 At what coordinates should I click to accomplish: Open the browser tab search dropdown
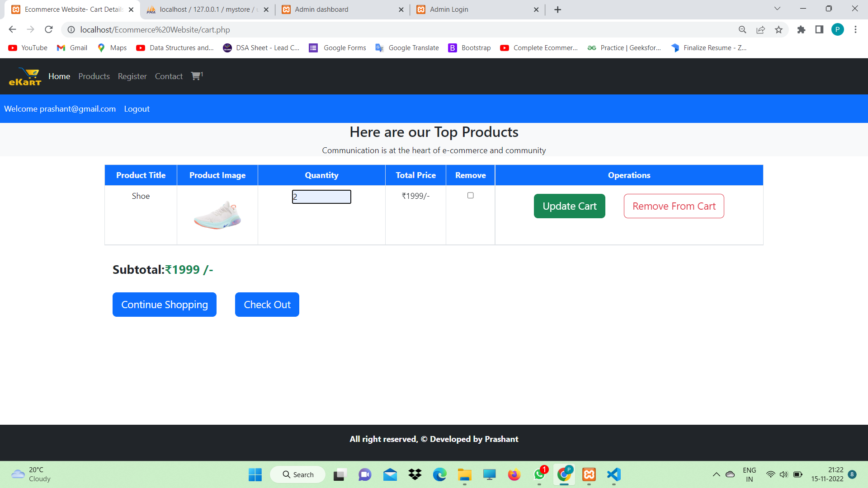(x=777, y=9)
